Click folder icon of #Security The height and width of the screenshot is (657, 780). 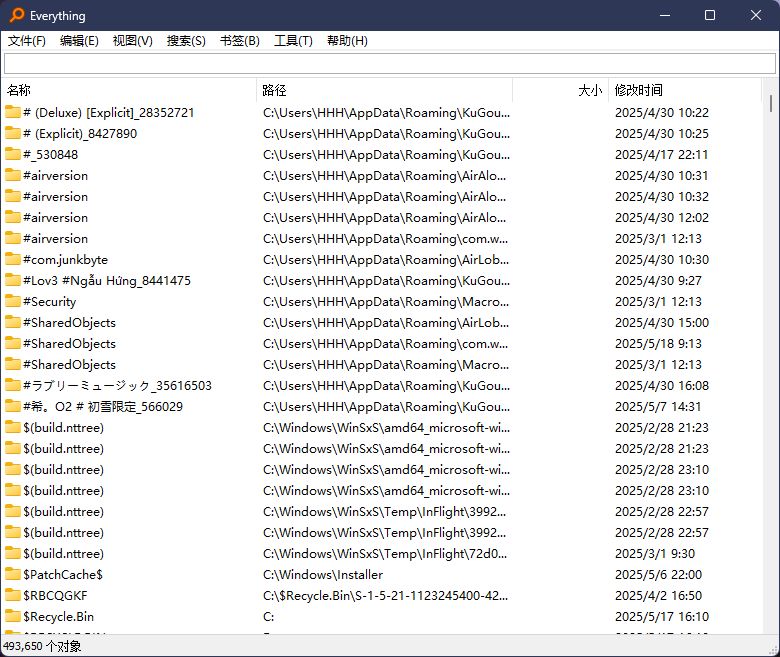tap(12, 301)
